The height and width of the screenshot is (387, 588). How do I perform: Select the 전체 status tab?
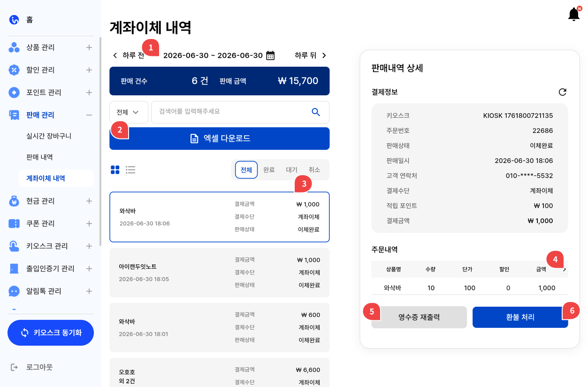pyautogui.click(x=246, y=170)
